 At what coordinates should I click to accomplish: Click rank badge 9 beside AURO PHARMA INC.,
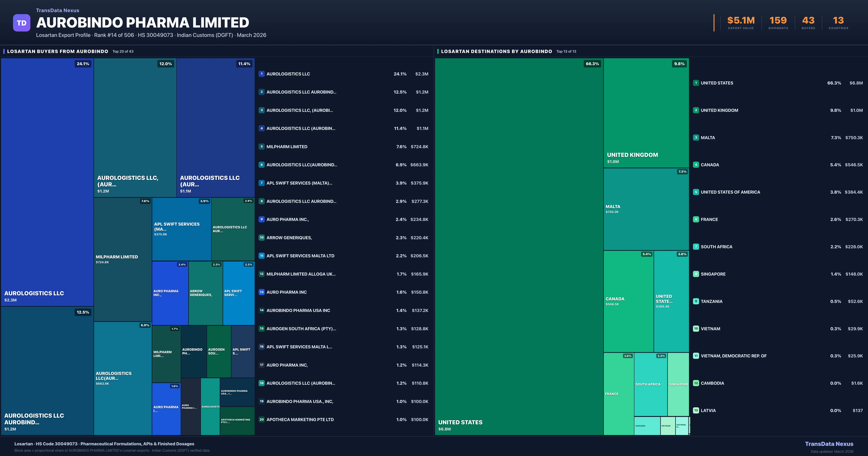(x=261, y=219)
